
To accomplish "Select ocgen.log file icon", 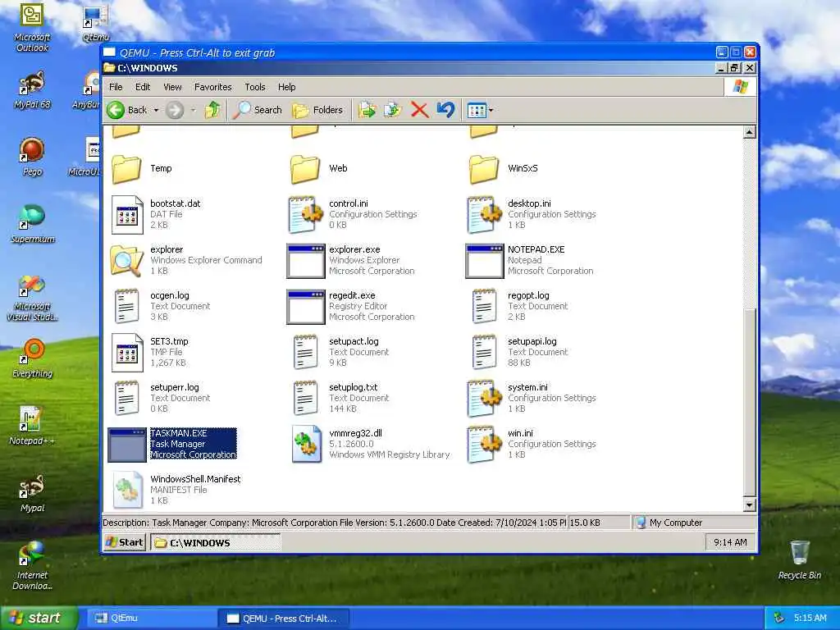I will tap(127, 307).
